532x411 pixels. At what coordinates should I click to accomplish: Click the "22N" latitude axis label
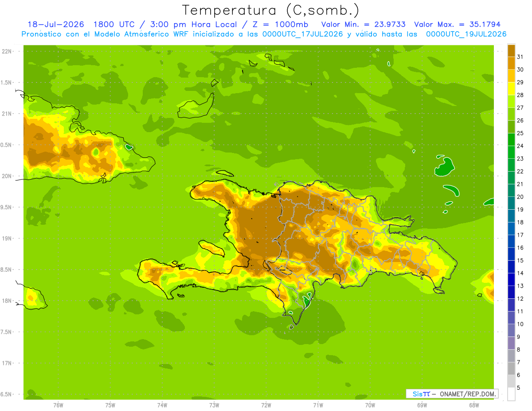[x=8, y=51]
